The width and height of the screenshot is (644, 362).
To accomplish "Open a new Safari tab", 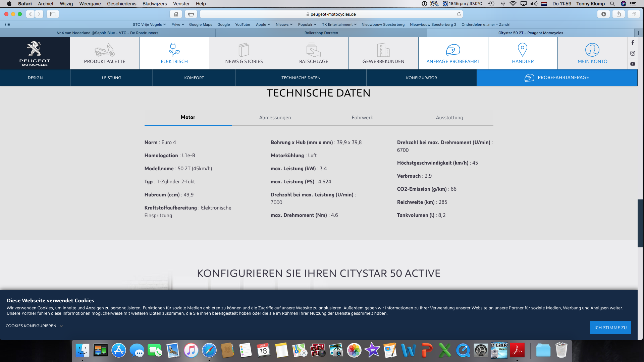I will point(638,33).
